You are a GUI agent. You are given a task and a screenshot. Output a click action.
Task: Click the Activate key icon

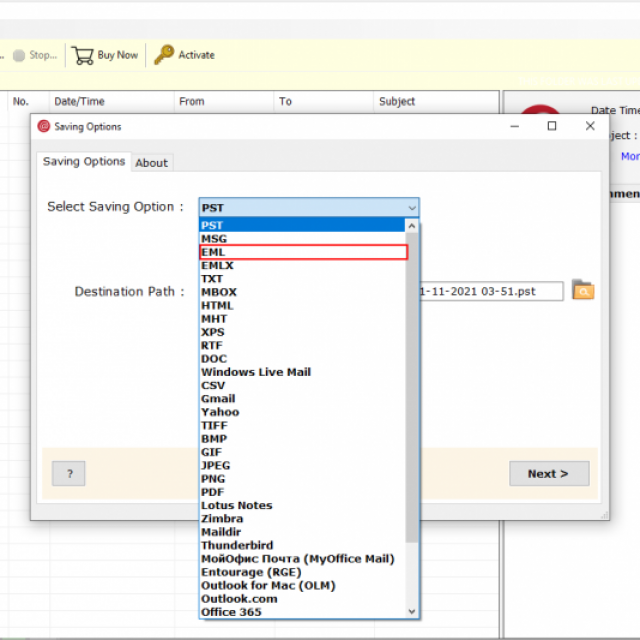[164, 55]
